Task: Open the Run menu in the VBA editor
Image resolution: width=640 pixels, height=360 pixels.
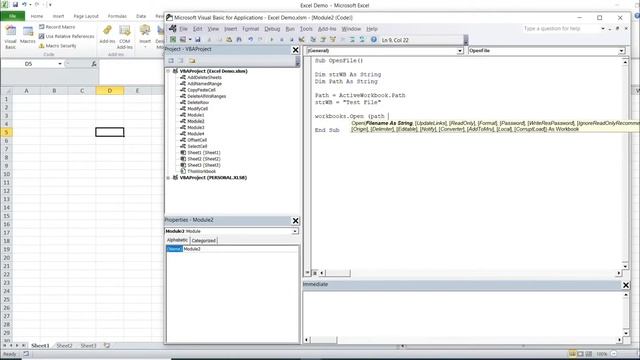Action: click(290, 29)
